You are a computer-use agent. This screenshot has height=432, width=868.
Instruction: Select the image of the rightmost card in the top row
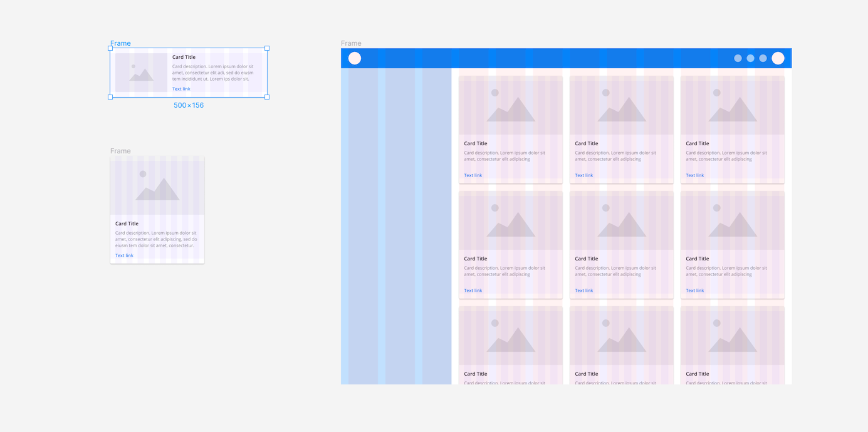[733, 105]
